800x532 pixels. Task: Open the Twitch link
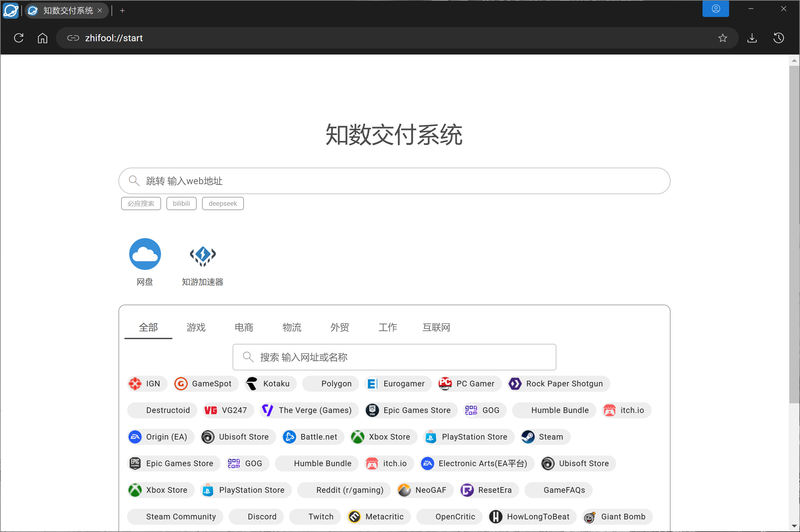point(315,517)
